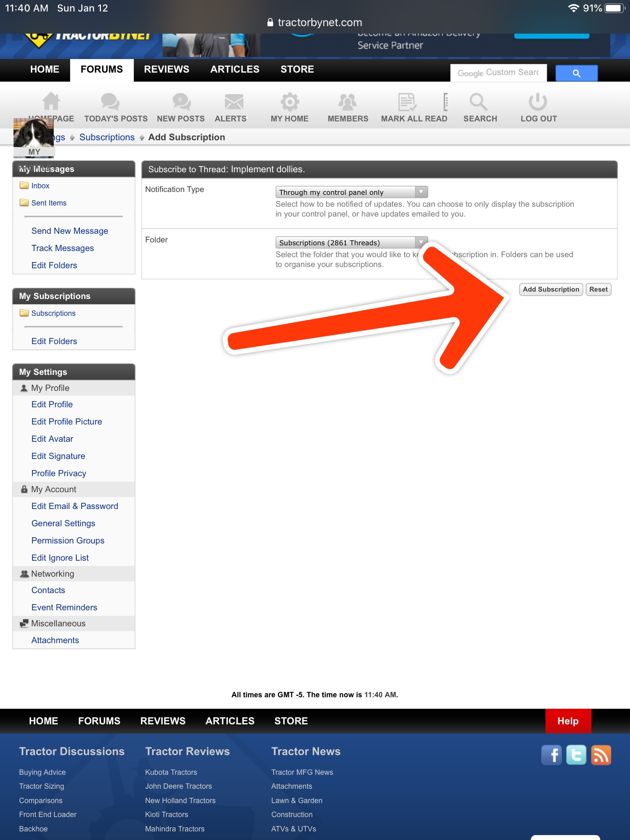Click the Alerts envelope icon
The width and height of the screenshot is (630, 840).
234,102
